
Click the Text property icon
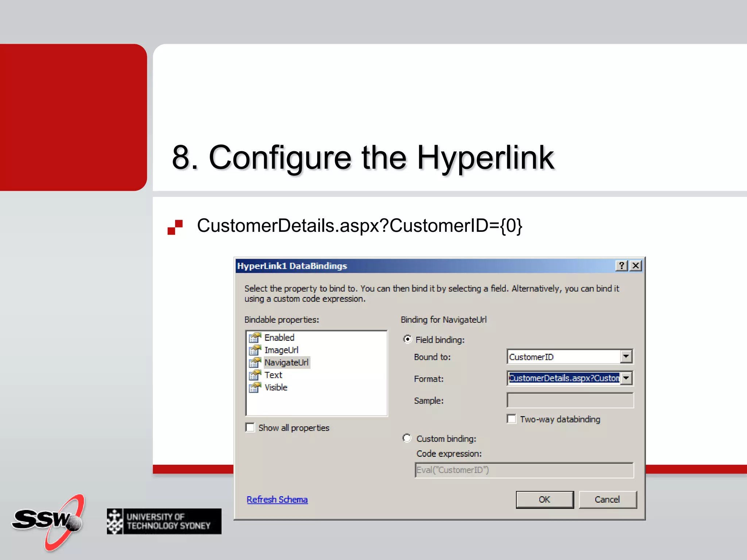[x=255, y=375]
